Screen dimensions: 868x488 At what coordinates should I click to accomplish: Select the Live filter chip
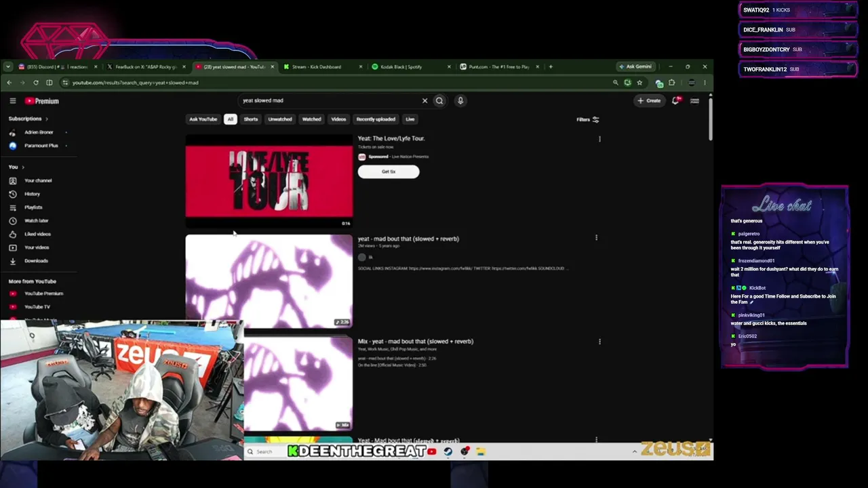(410, 119)
